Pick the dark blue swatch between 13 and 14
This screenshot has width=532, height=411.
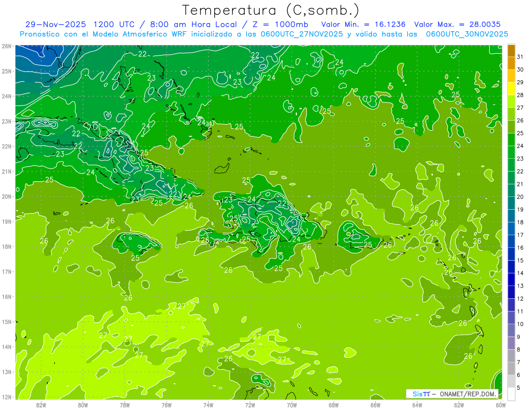click(511, 279)
